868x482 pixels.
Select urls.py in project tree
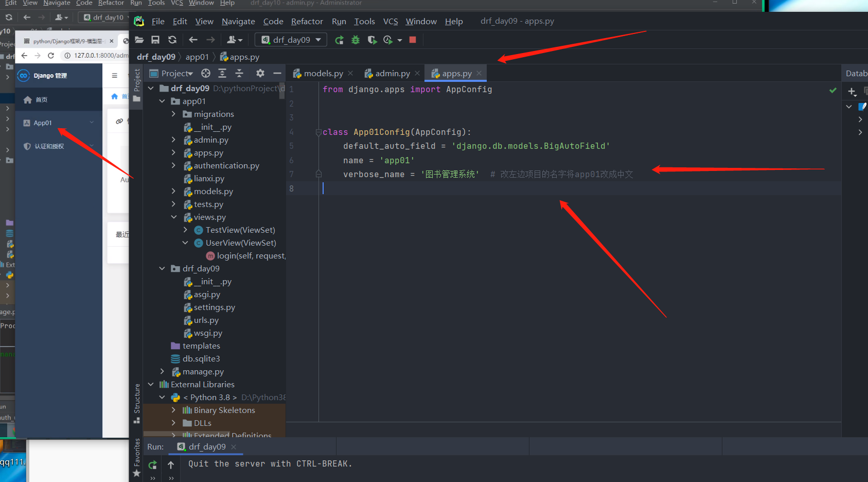click(x=206, y=320)
